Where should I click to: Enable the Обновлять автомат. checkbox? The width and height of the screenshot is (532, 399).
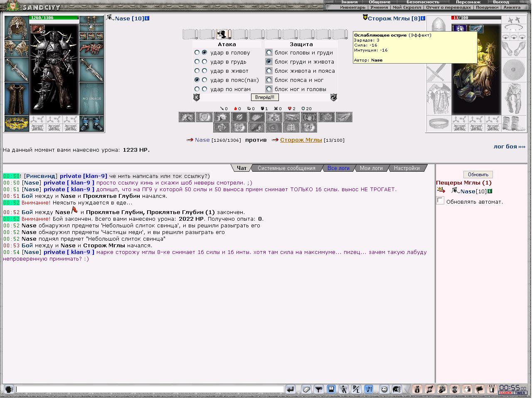click(440, 201)
